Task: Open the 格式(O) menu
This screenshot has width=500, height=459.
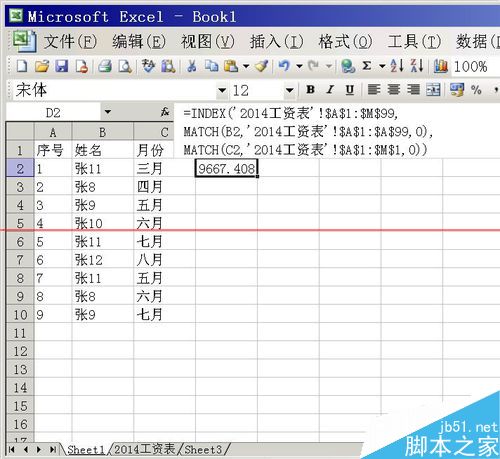Action: [345, 42]
